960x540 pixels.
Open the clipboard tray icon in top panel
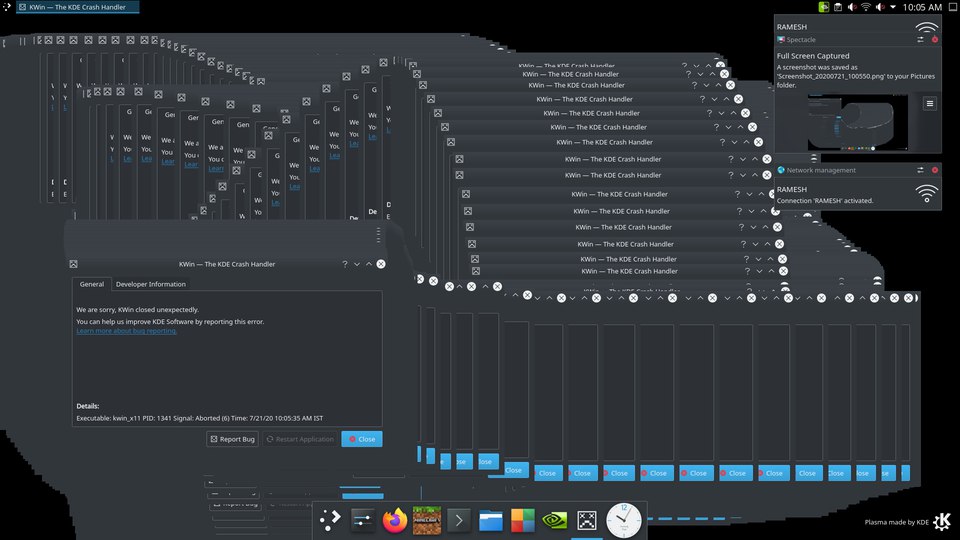coord(838,7)
